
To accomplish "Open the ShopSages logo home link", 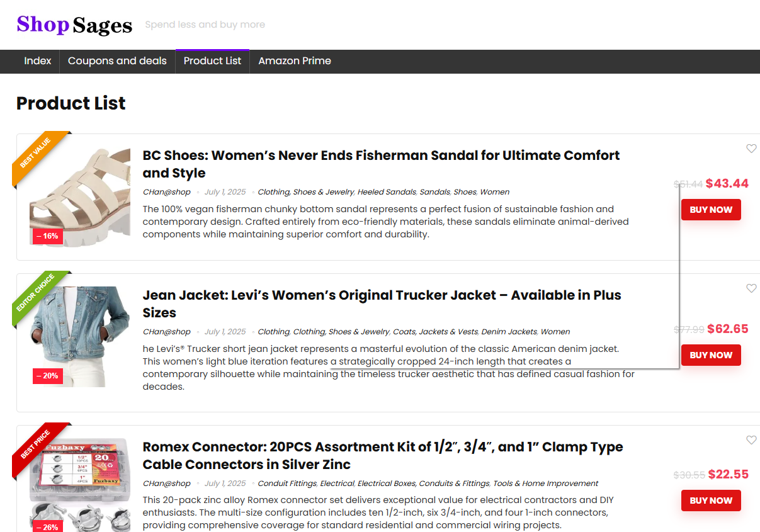I will (x=74, y=25).
